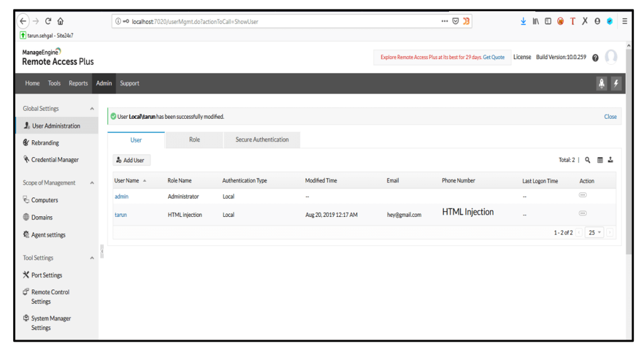644x349 pixels.
Task: Open the Get Quote link
Action: point(494,57)
